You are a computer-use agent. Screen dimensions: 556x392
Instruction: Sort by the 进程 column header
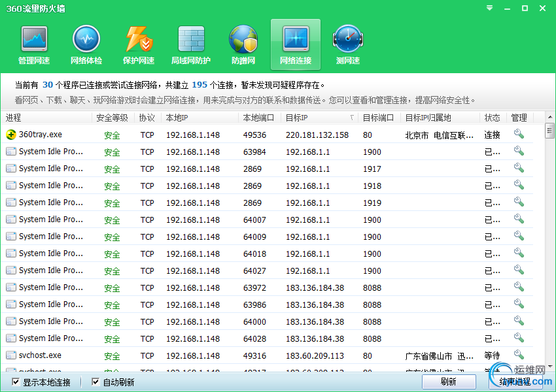coord(46,118)
